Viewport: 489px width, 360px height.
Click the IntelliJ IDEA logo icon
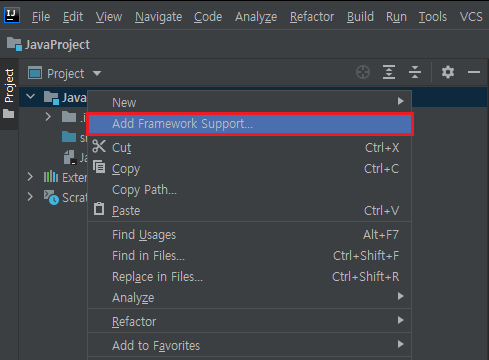pos(12,15)
